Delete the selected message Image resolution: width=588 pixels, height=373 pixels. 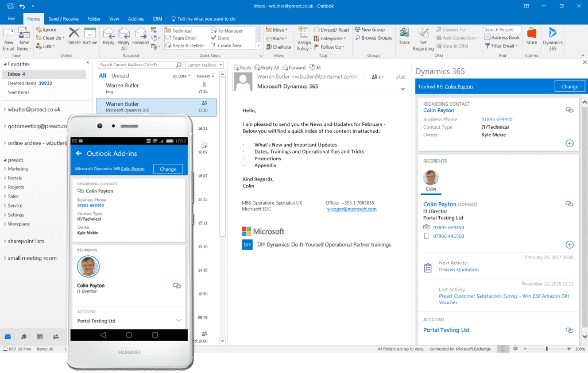coord(74,36)
